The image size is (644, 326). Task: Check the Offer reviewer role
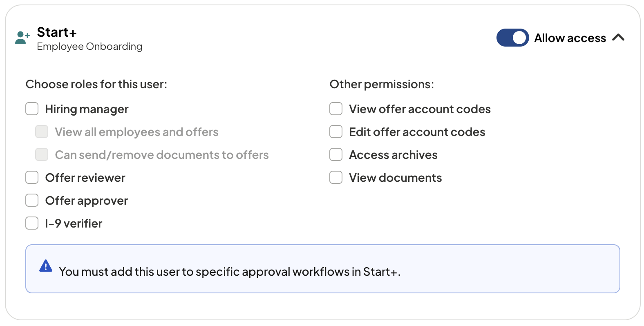(x=32, y=178)
